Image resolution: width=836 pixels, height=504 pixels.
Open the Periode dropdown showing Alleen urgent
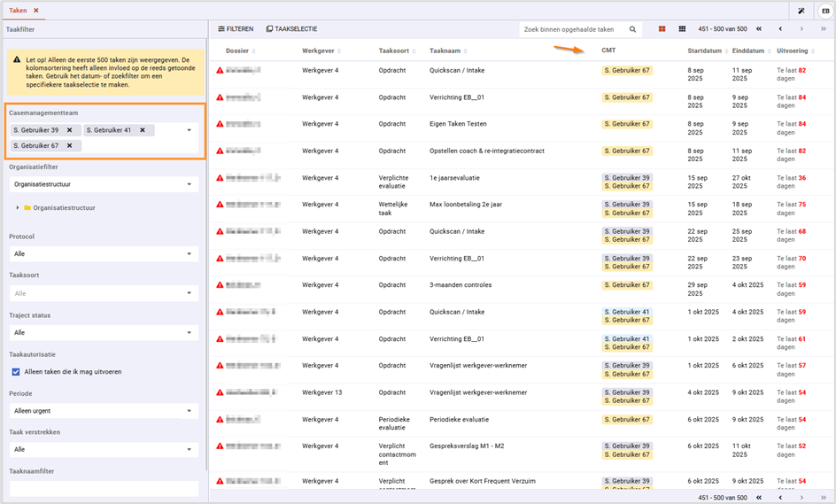point(104,411)
